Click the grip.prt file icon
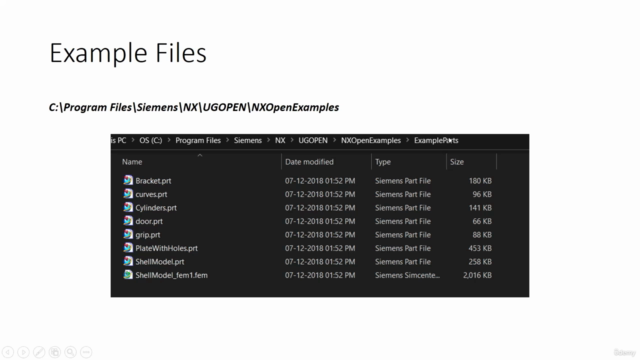This screenshot has width=640, height=360. [128, 234]
